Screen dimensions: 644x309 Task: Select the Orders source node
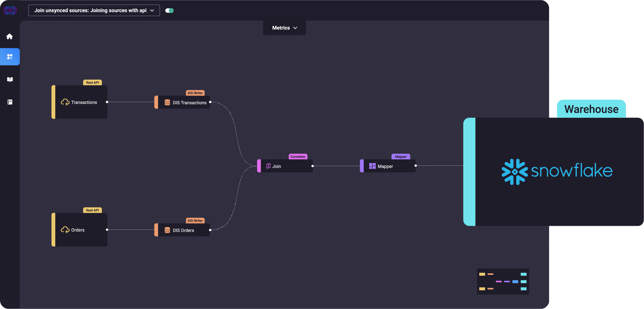(x=79, y=230)
